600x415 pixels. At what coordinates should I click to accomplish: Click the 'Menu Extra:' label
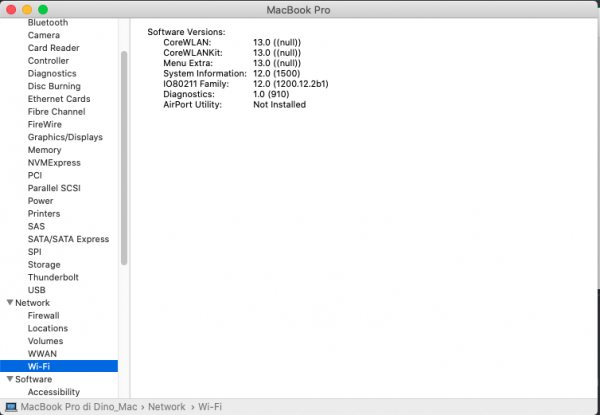click(x=188, y=63)
